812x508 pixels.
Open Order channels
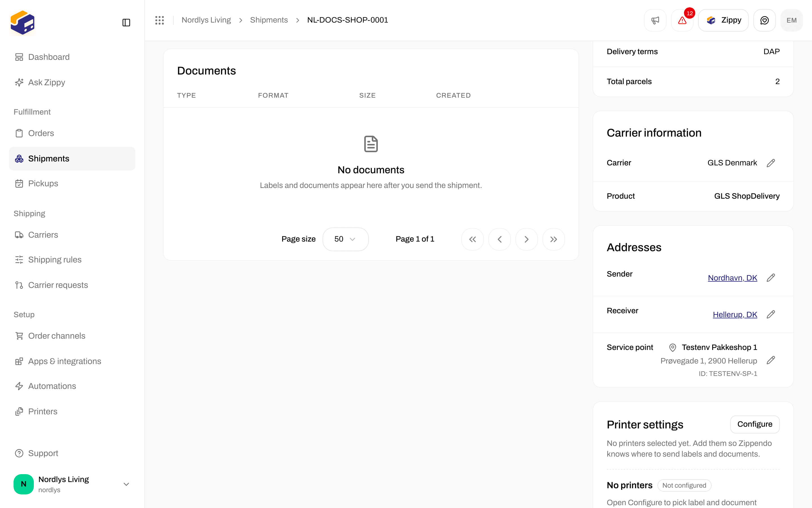point(72,336)
